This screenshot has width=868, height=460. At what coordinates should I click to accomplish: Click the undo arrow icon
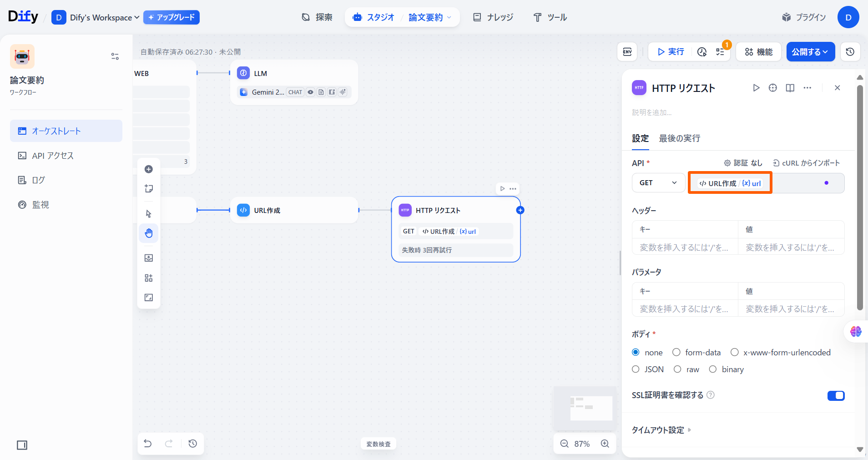point(148,444)
